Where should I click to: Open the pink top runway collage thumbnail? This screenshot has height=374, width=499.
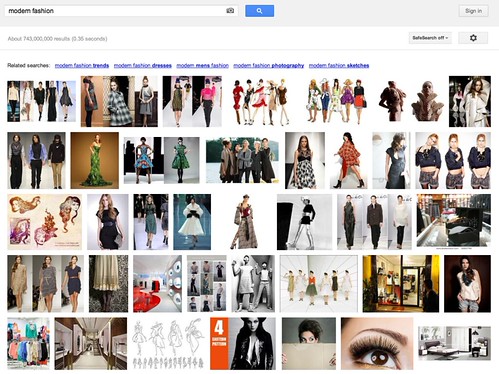[192, 101]
